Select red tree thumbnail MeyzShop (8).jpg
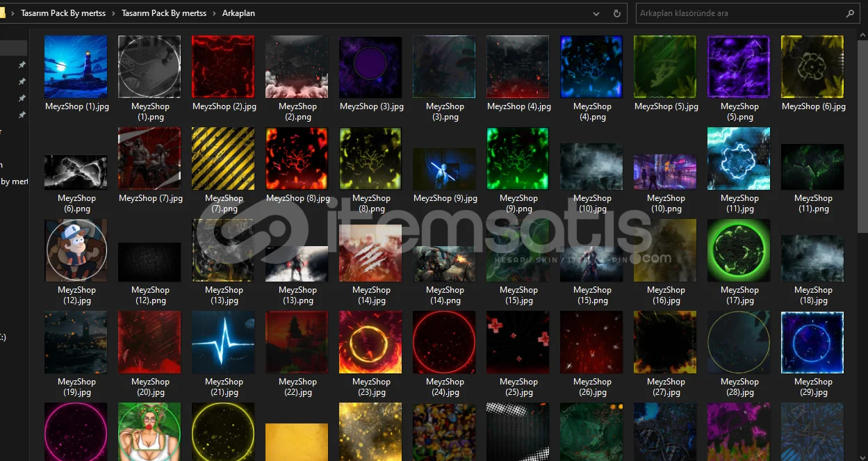The height and width of the screenshot is (461, 868). 297,159
